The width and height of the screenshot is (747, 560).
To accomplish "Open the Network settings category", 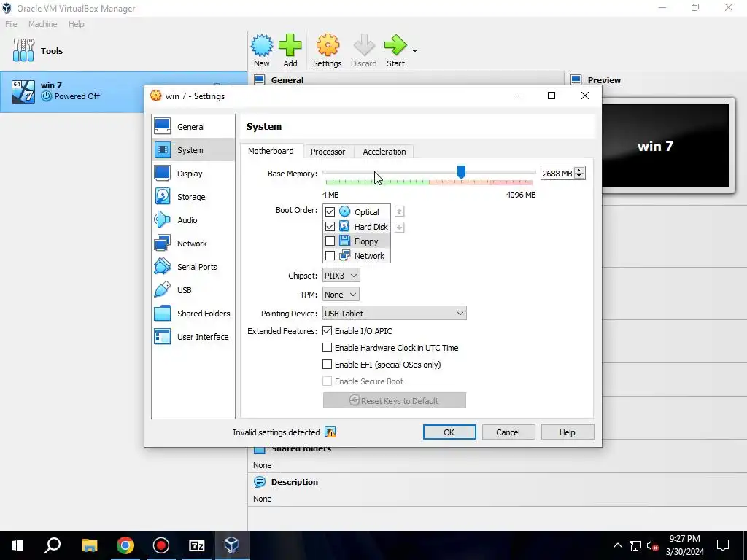I will (x=193, y=244).
